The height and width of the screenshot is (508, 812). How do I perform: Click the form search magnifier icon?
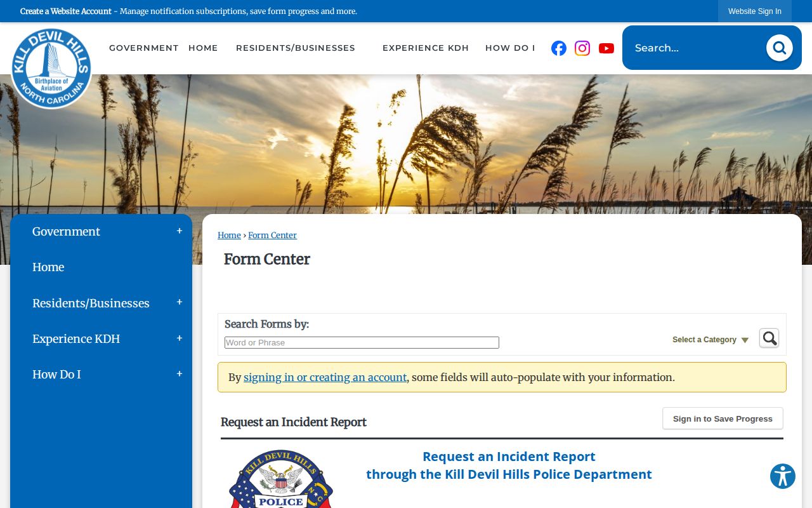click(x=769, y=338)
